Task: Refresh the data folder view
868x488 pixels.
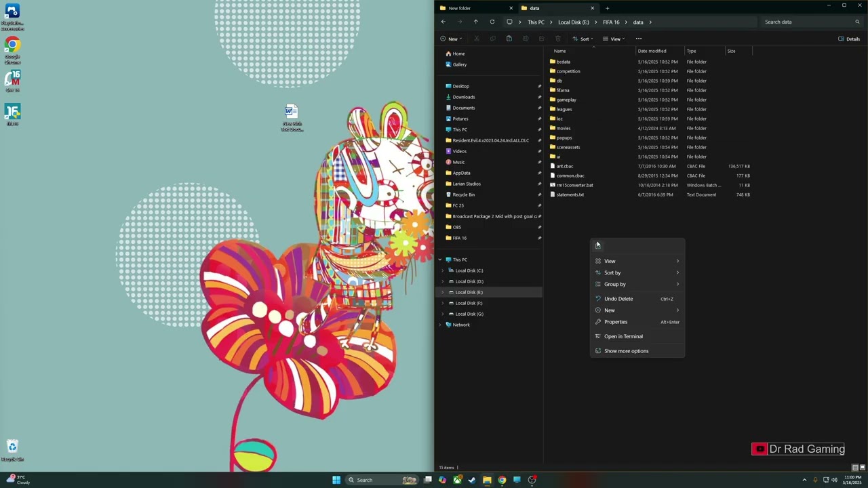Action: pyautogui.click(x=492, y=22)
